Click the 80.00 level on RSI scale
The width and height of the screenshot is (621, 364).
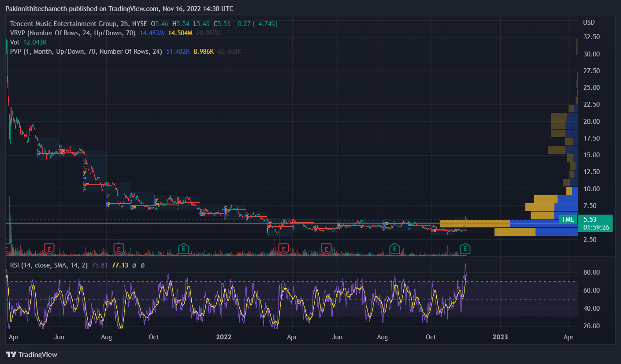(591, 272)
